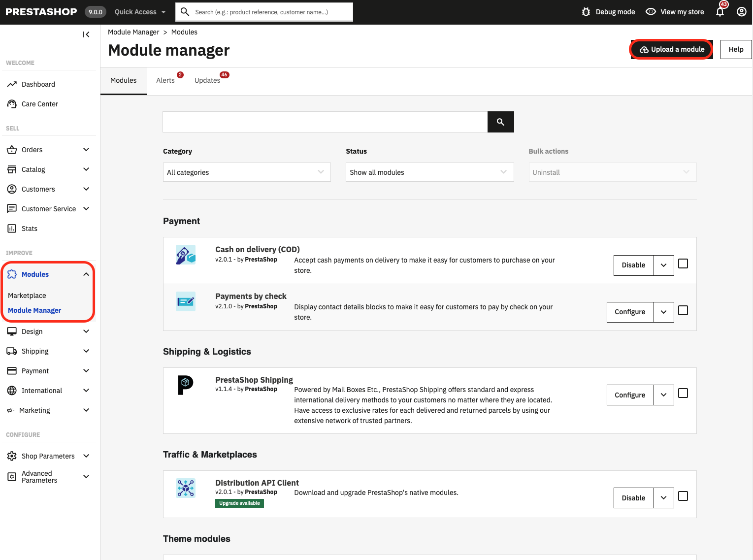753x560 pixels.
Task: Select the Payments by check checkbox
Action: 683,310
